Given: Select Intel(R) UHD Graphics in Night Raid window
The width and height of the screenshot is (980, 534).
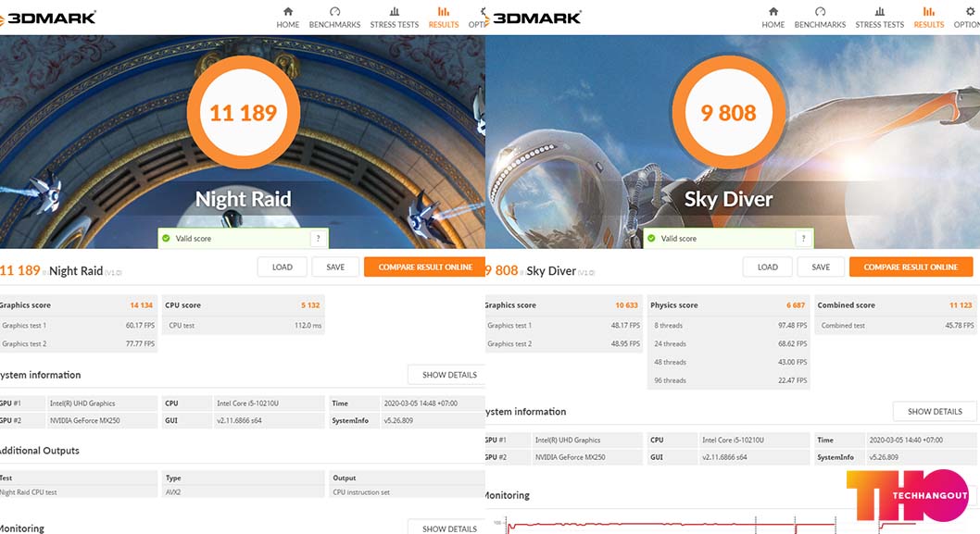Looking at the screenshot, I should (x=82, y=404).
